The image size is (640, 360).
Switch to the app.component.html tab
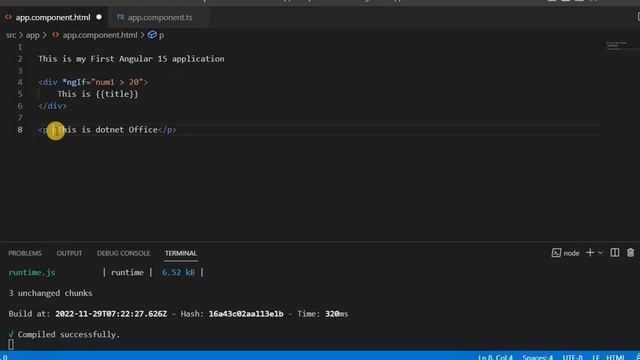(x=53, y=18)
